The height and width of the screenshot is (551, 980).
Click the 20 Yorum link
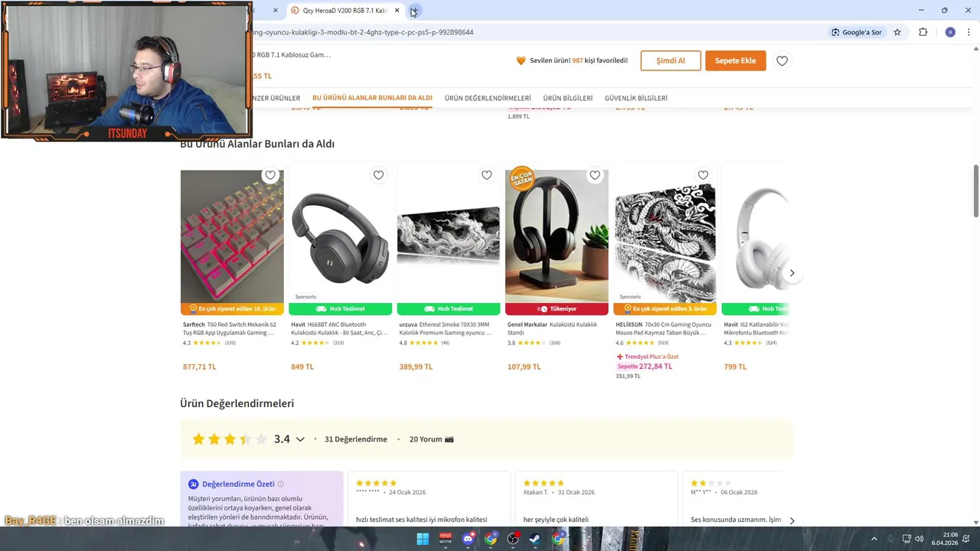click(426, 439)
